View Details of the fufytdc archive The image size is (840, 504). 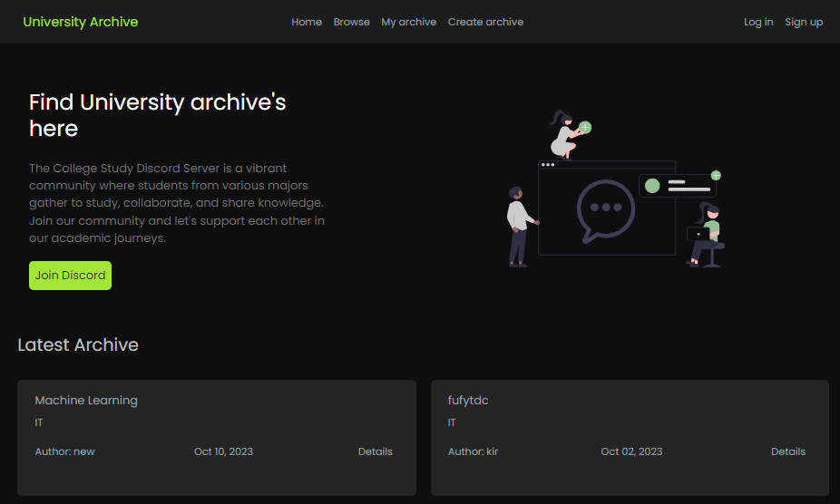[x=787, y=451]
